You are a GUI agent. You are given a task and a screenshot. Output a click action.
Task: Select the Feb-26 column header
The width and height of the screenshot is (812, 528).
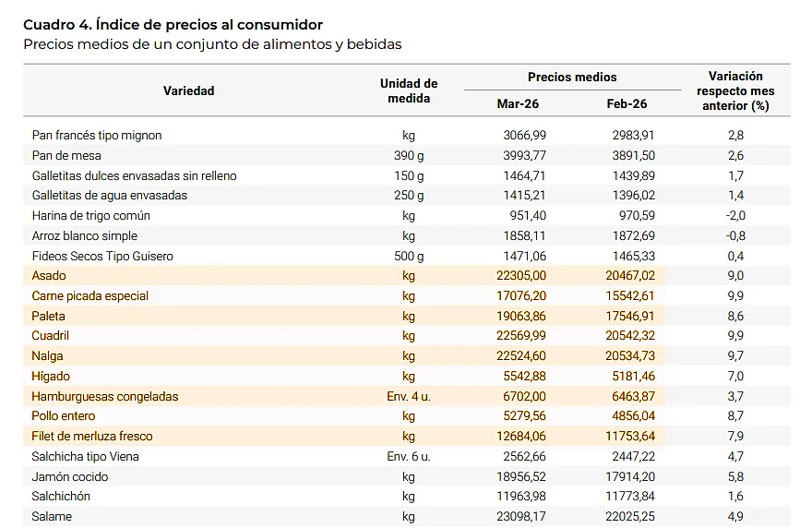(x=627, y=104)
